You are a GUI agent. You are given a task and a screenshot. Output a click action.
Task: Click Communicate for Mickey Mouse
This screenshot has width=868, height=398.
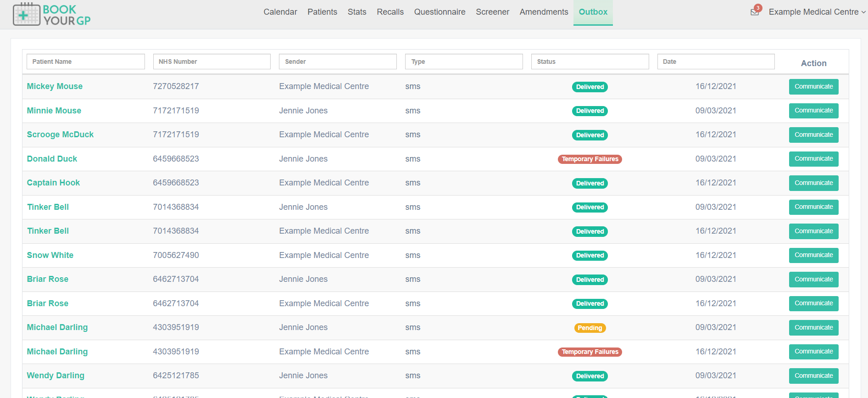[813, 87]
